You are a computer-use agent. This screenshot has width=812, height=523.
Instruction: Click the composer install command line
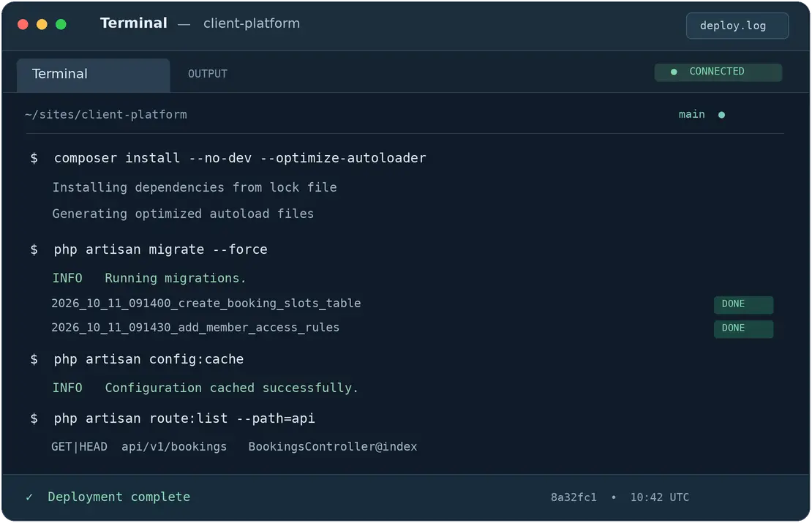[x=240, y=158]
